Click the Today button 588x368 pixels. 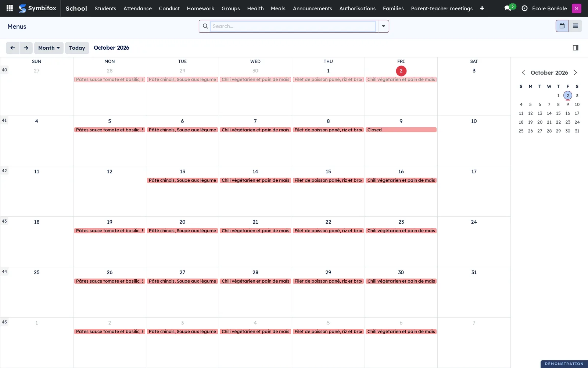pyautogui.click(x=77, y=48)
